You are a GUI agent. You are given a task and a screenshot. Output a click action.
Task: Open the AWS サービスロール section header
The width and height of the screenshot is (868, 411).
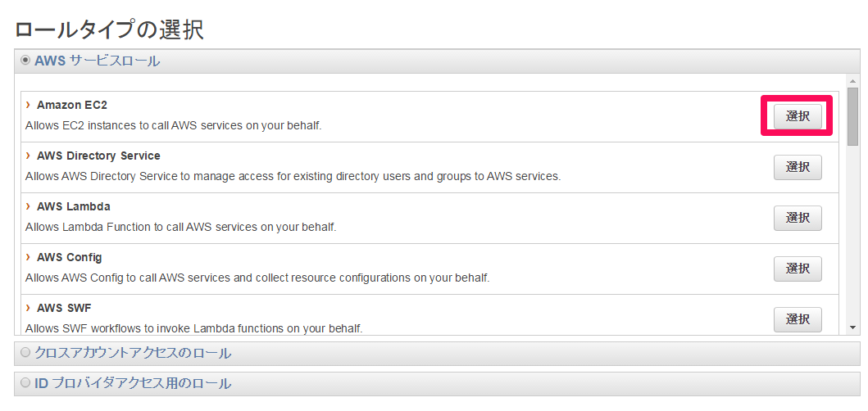438,61
